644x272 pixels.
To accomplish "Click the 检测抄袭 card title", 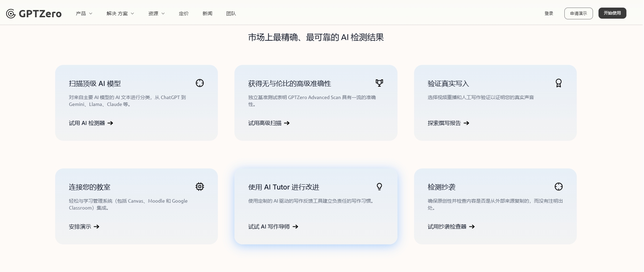I will 442,187.
